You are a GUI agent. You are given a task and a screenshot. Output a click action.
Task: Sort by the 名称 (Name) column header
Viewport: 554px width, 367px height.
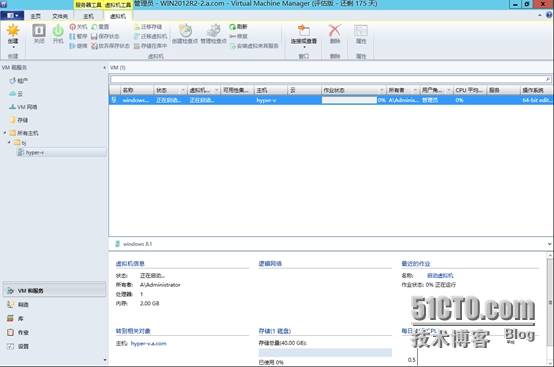tap(137, 90)
